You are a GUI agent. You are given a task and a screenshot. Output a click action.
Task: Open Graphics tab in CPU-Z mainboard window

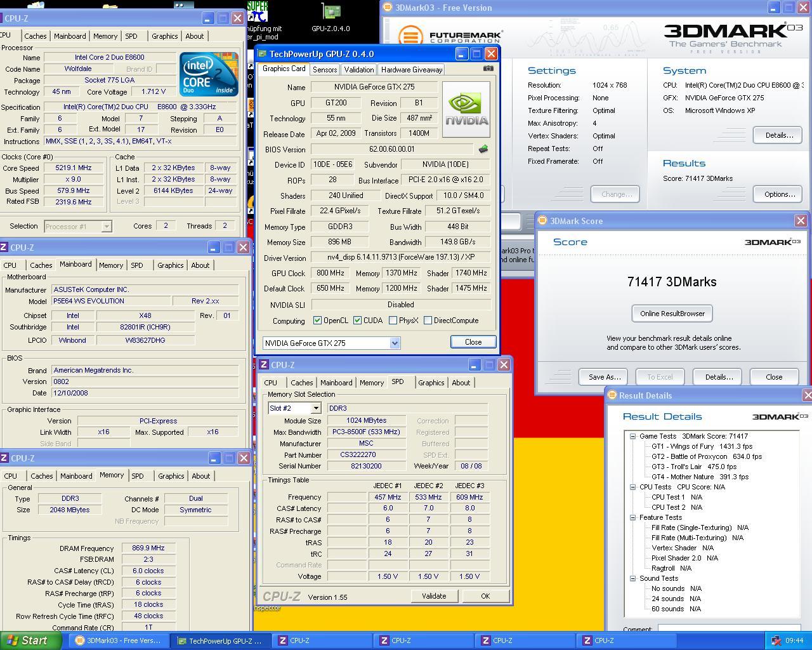[x=170, y=265]
